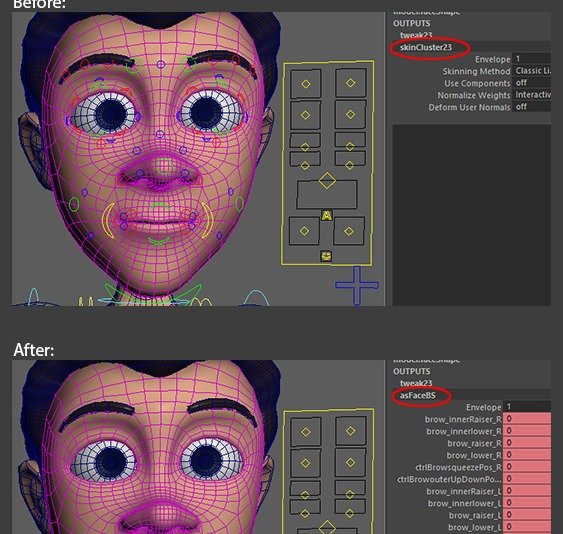Toggle the Use Components off value
This screenshot has width=563, height=534.
pos(532,83)
